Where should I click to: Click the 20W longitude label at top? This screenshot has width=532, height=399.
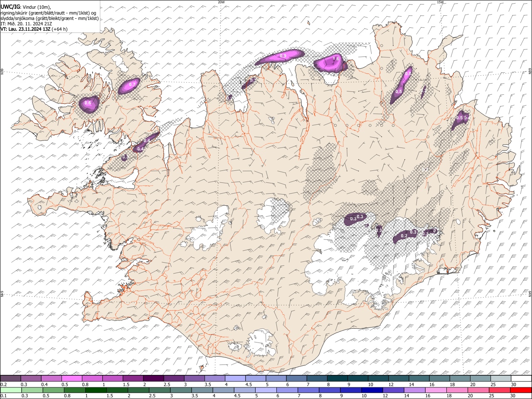pyautogui.click(x=221, y=2)
